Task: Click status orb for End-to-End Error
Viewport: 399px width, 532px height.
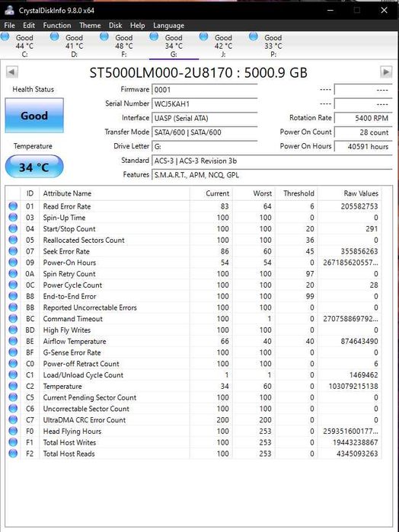Action: [13, 296]
